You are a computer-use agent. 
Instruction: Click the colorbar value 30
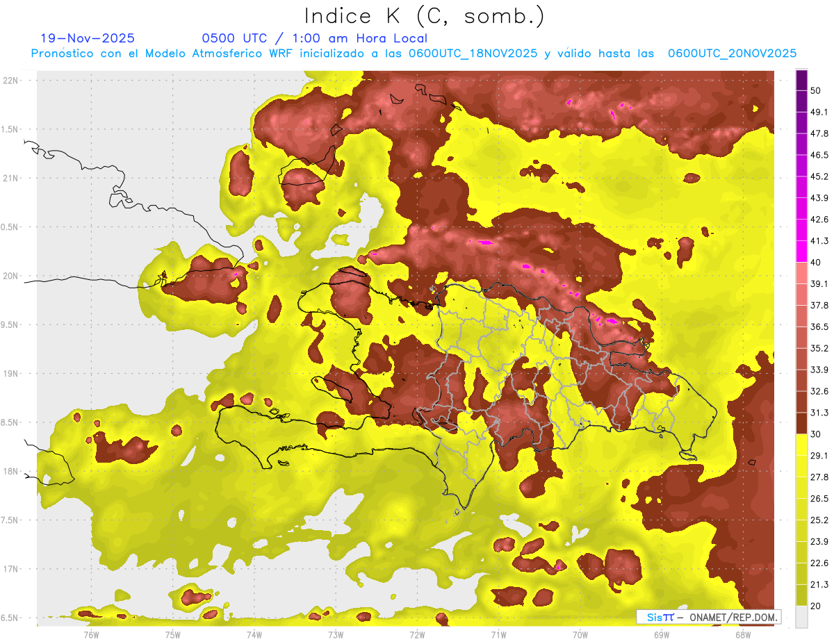(x=816, y=434)
